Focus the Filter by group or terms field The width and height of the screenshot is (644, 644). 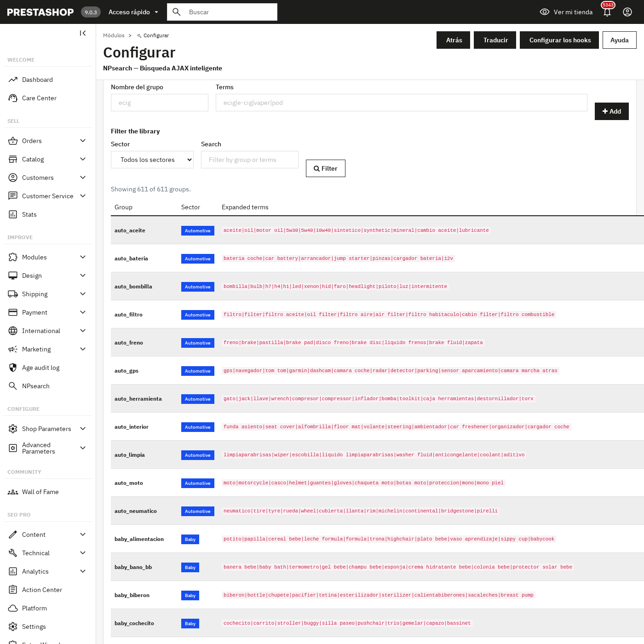pyautogui.click(x=250, y=160)
